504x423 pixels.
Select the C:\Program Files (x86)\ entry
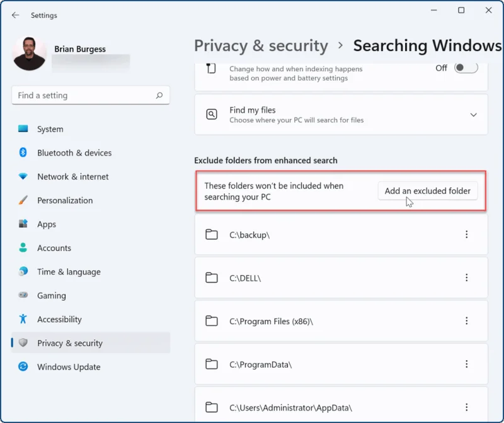[341, 321]
